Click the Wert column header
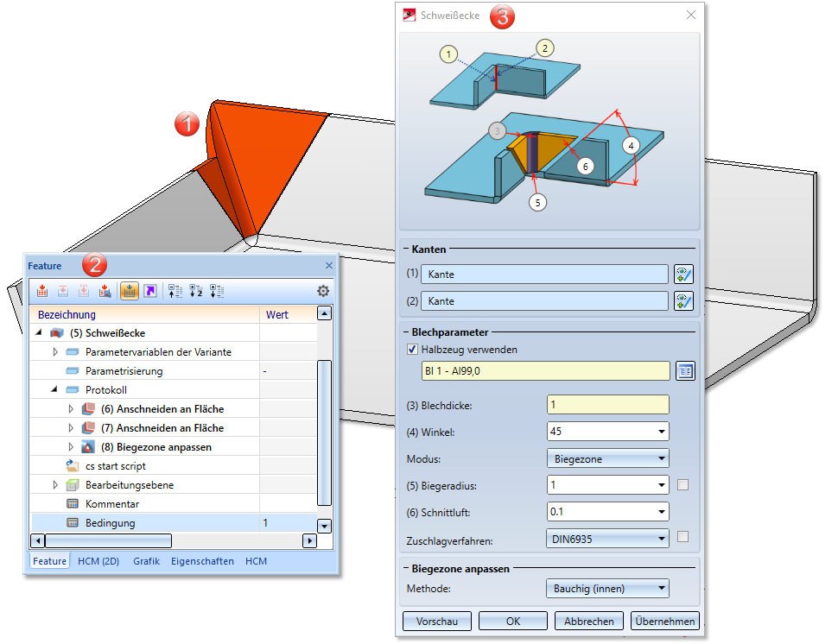Image resolution: width=838 pixels, height=644 pixels. tap(288, 314)
